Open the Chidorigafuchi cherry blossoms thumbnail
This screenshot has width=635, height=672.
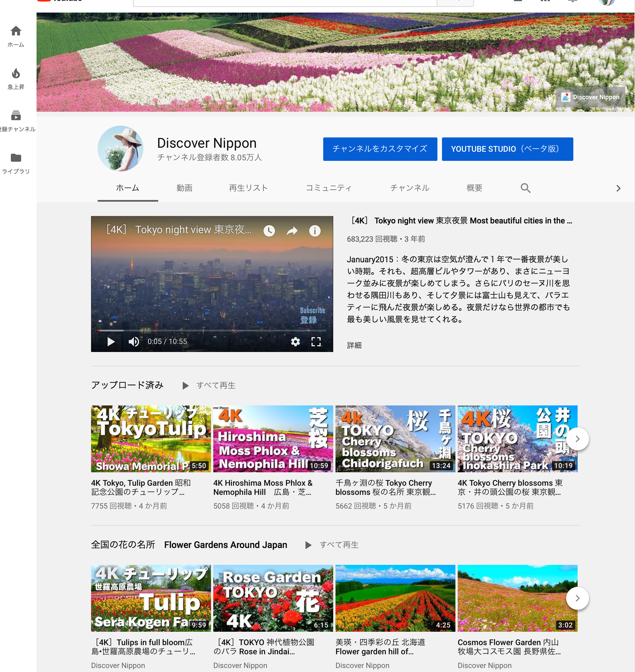[395, 439]
